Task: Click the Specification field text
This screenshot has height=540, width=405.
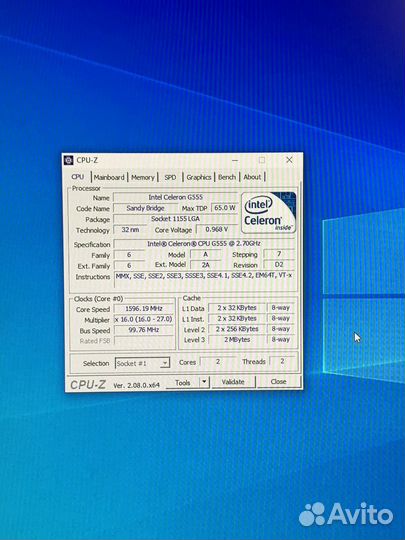Action: tap(204, 243)
